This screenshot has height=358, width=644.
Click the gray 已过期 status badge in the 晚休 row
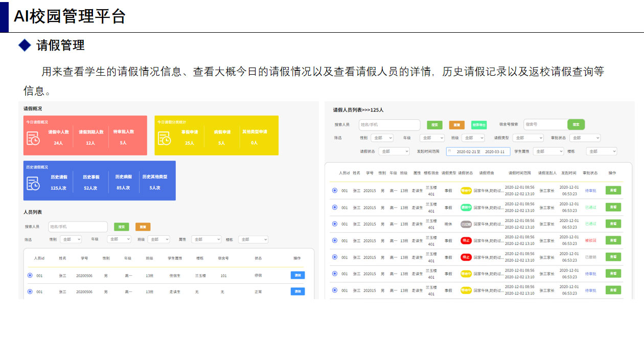[x=466, y=224]
